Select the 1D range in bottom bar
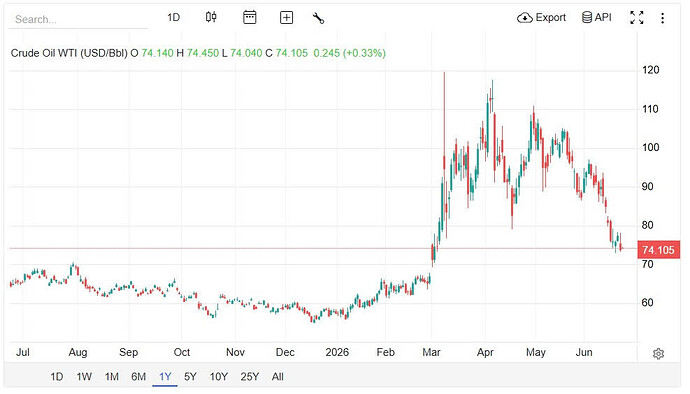Viewport: 690px width, 394px height. 56,377
